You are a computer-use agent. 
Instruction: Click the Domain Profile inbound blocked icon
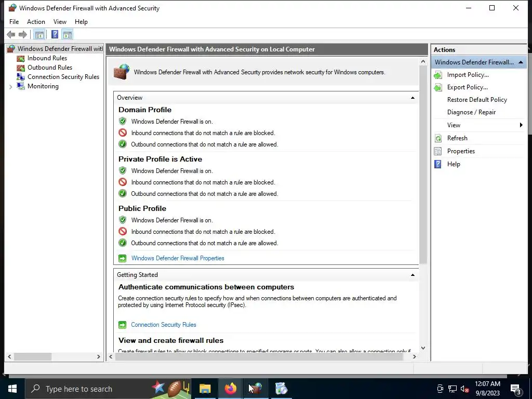tap(123, 132)
